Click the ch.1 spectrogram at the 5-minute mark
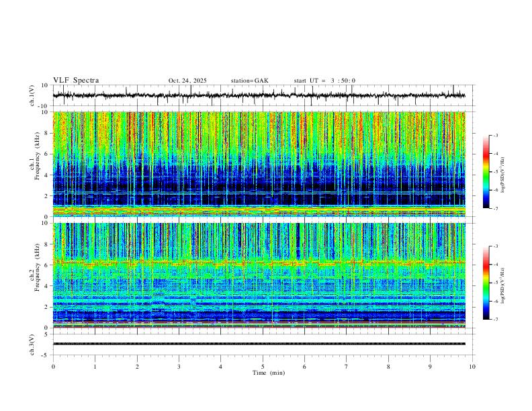Image resolution: width=532 pixels, height=411 pixels. tap(263, 164)
